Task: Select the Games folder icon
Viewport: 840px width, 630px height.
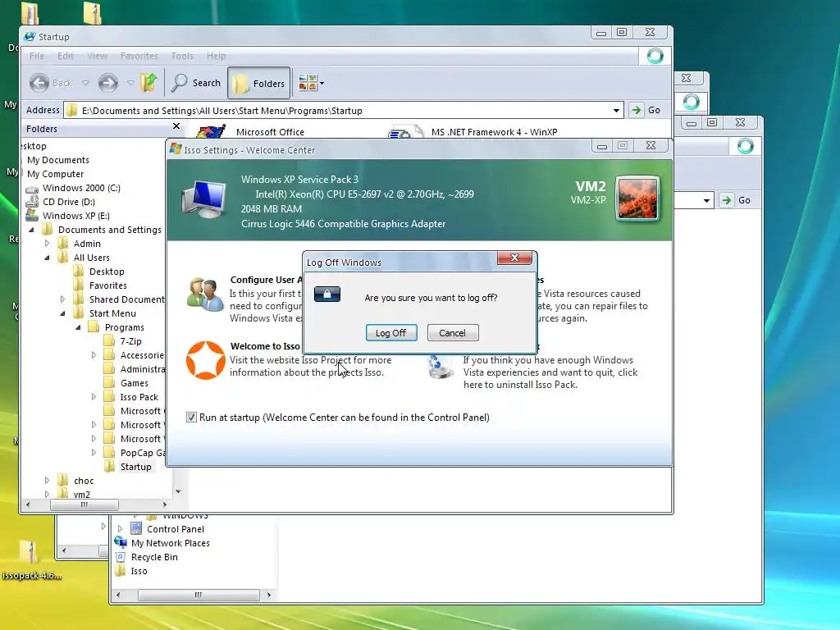Action: click(109, 382)
